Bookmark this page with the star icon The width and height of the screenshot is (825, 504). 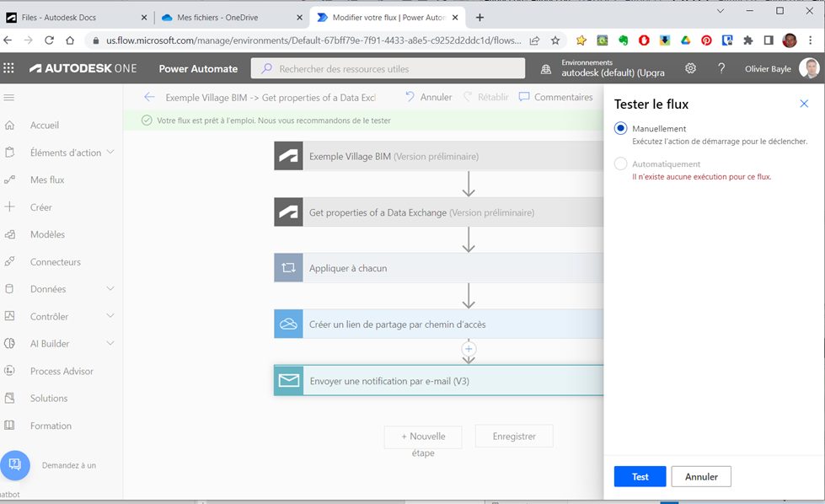tap(555, 40)
